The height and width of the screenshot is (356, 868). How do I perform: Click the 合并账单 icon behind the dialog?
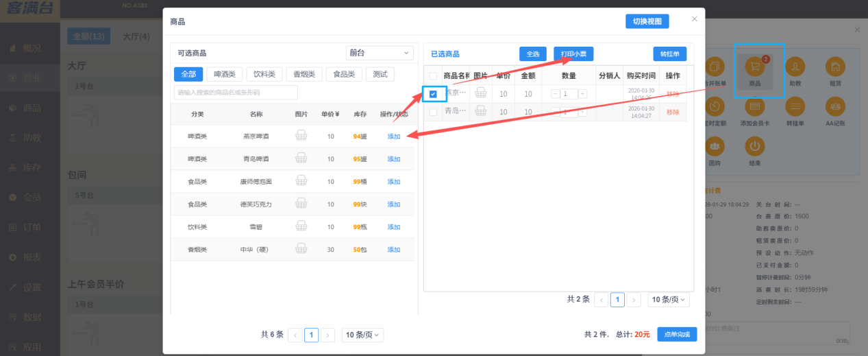(x=715, y=67)
